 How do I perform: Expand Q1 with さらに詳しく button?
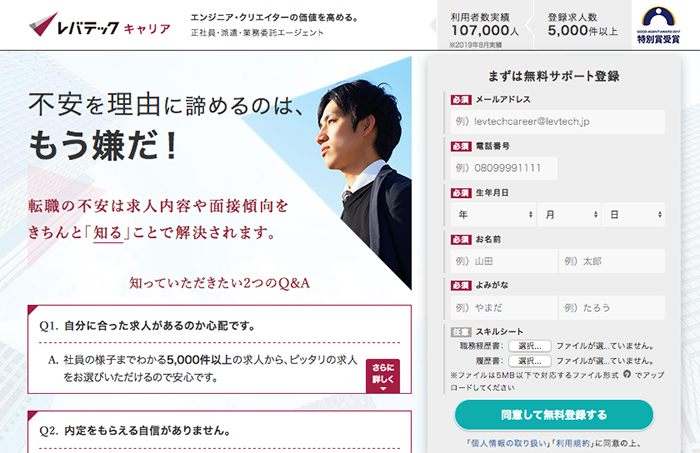point(383,376)
